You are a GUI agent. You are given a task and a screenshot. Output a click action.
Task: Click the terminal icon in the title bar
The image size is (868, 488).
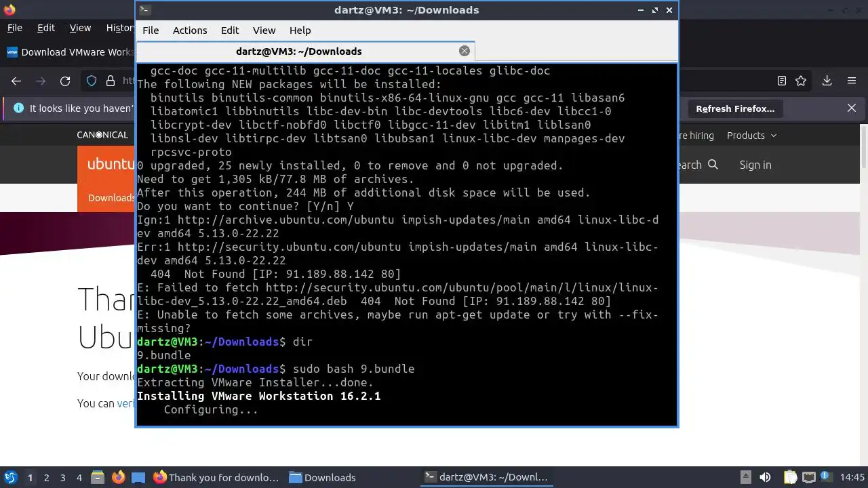[144, 10]
